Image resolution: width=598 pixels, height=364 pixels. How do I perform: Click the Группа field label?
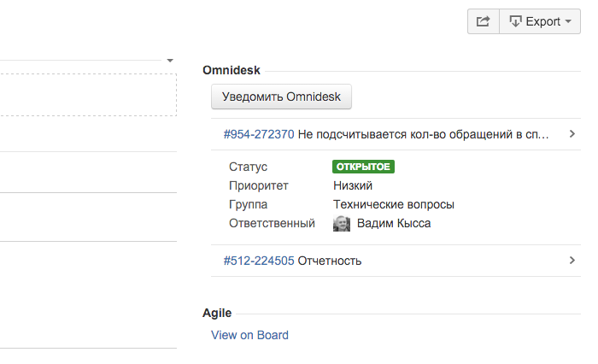click(248, 204)
